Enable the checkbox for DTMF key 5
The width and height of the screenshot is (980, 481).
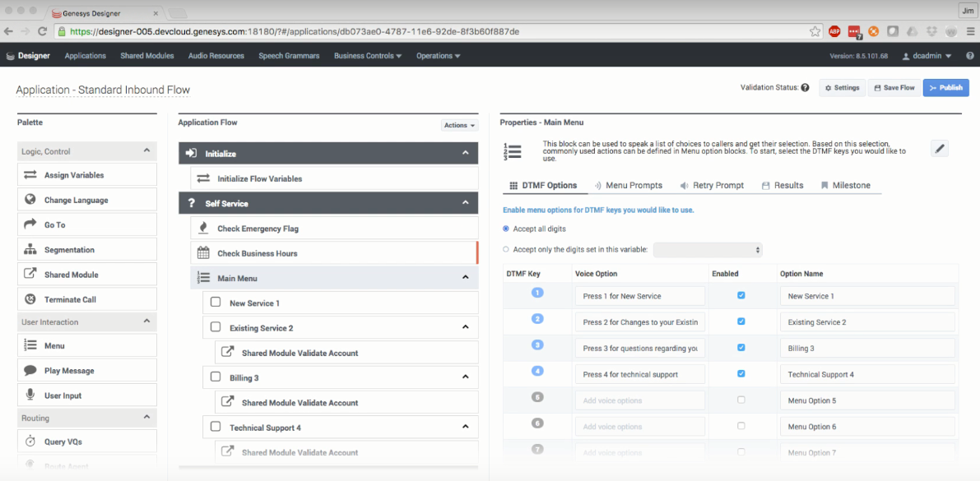(x=741, y=400)
